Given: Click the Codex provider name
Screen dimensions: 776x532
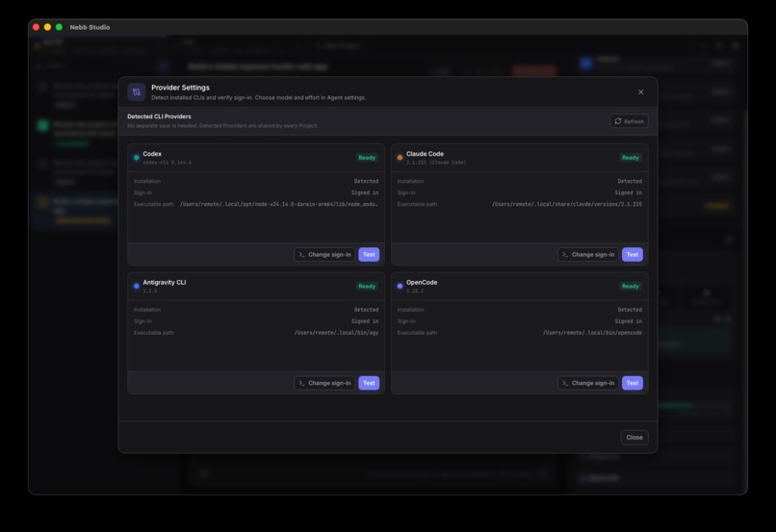Looking at the screenshot, I should point(152,154).
